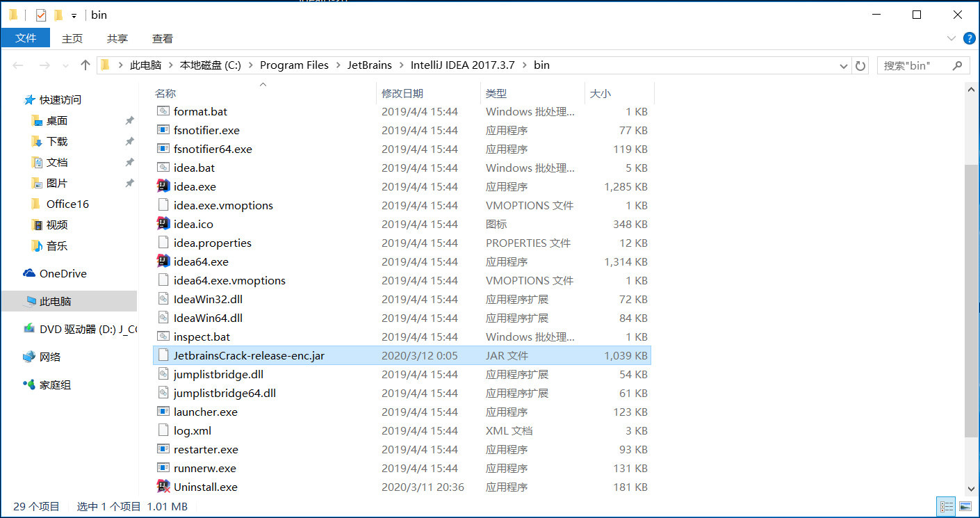Open the 文件 File menu

[x=26, y=38]
